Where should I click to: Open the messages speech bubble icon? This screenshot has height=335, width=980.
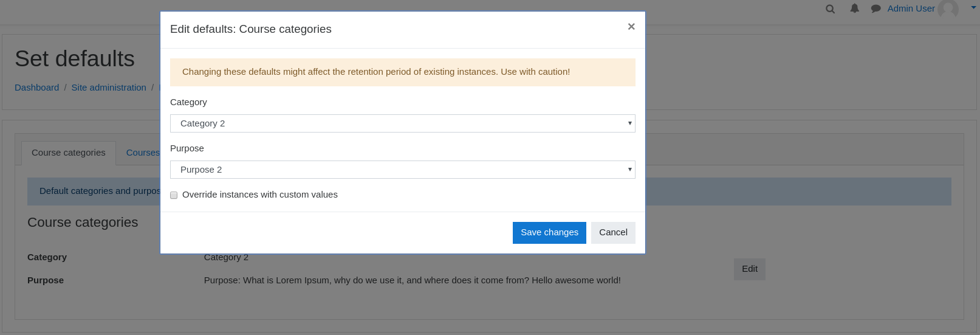[875, 9]
